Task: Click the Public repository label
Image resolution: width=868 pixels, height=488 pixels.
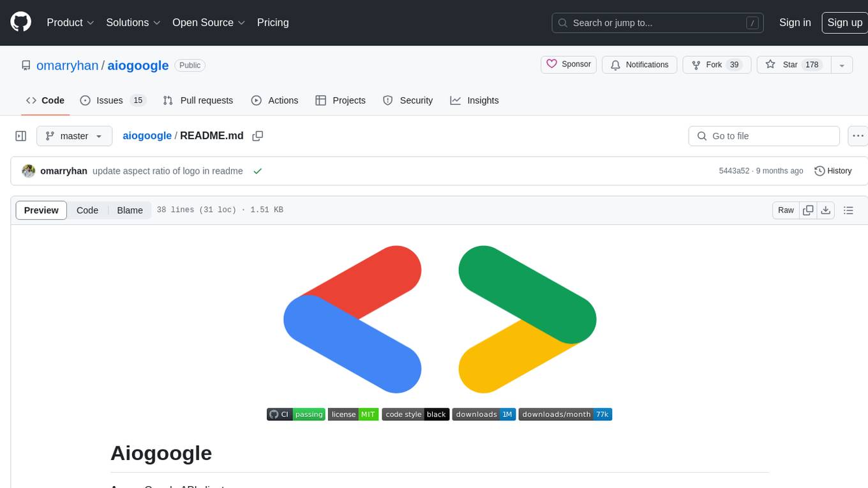Action: (x=190, y=65)
